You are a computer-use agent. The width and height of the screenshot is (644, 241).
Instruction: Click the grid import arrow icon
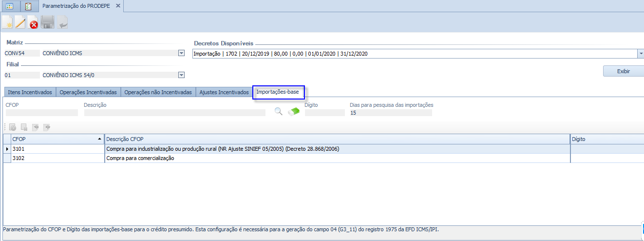[35, 127]
